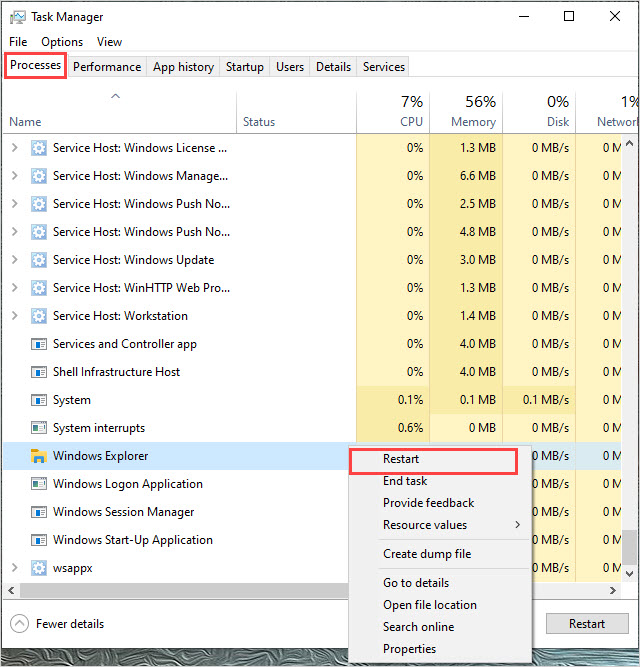
Task: Open the Resource values submenu arrow
Action: coord(518,525)
